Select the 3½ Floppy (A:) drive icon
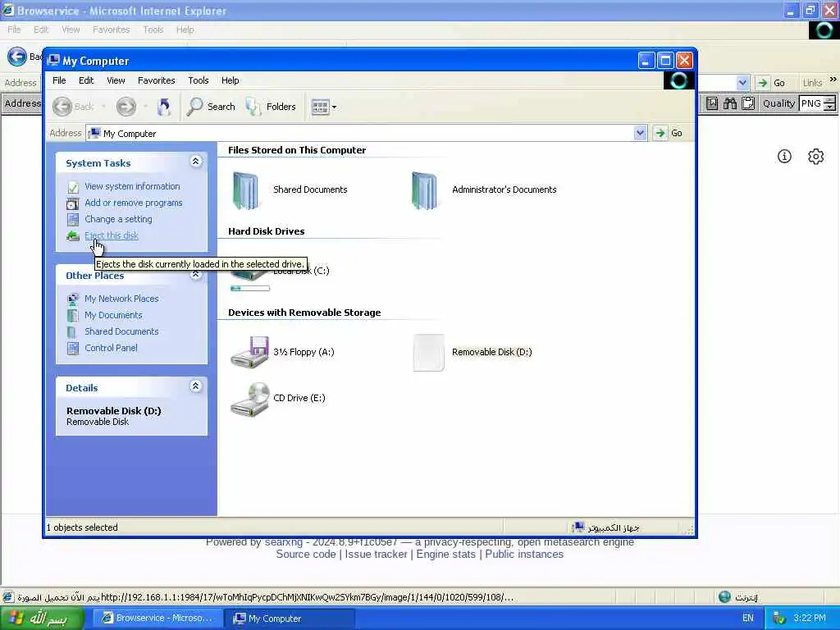 pyautogui.click(x=249, y=352)
